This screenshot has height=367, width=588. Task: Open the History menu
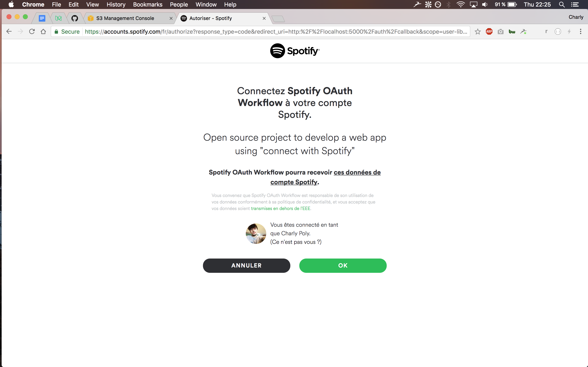[x=116, y=5]
